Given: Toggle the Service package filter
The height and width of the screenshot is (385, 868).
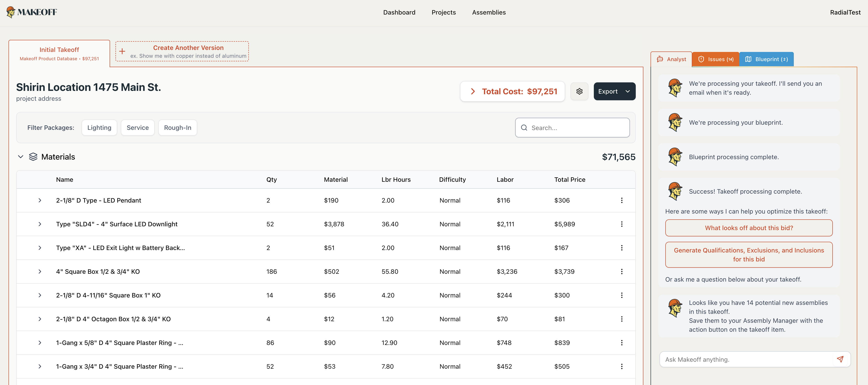Looking at the screenshot, I should pos(137,128).
